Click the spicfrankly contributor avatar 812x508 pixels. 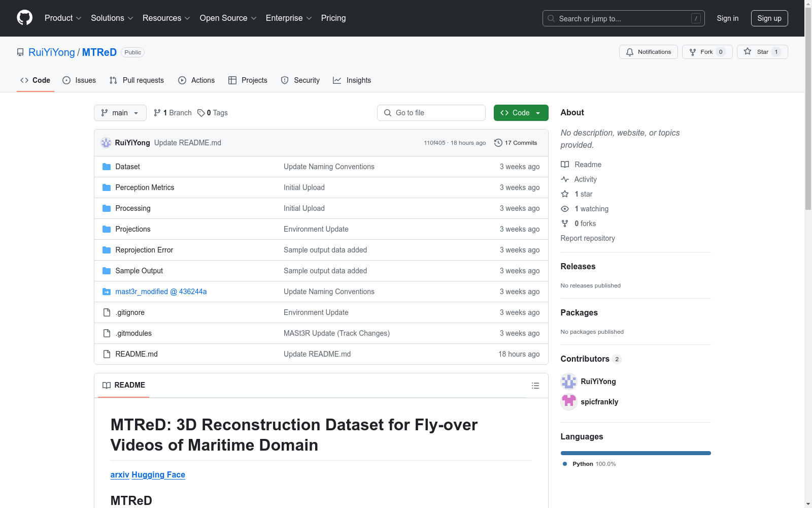coord(569,402)
